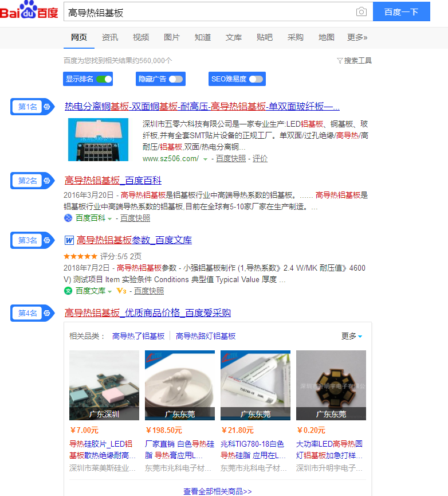The height and width of the screenshot is (496, 448).
Task: Click 评价 link on first result
Action: point(260,158)
